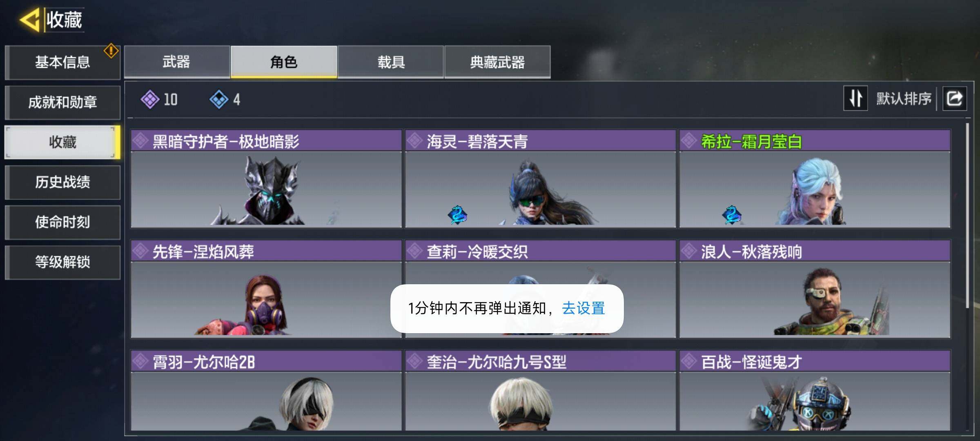
Task: Click the blue dragon emblem on 希拉 card
Action: click(x=732, y=215)
